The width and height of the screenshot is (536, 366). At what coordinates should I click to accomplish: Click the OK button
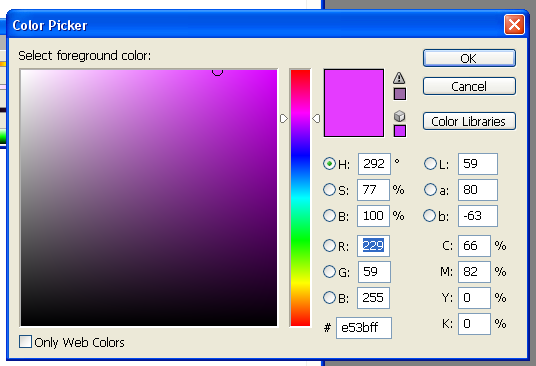(469, 58)
